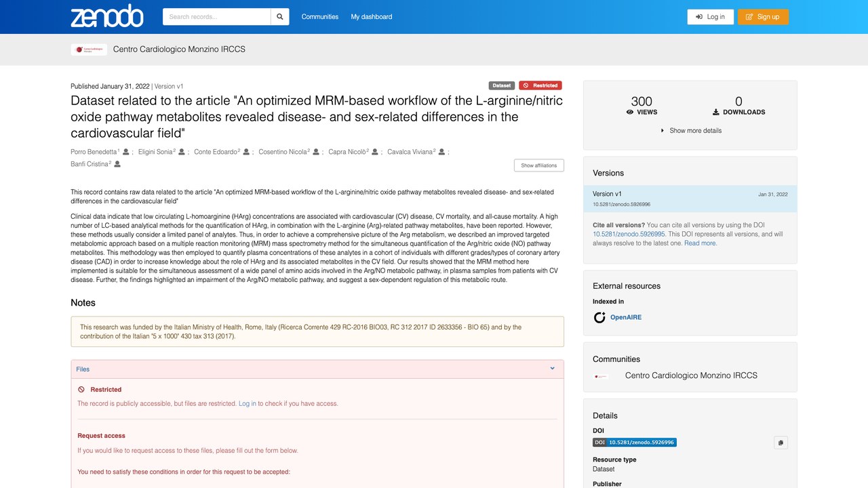
Task: Open person icon next to Conte Edoardo
Action: [246, 152]
